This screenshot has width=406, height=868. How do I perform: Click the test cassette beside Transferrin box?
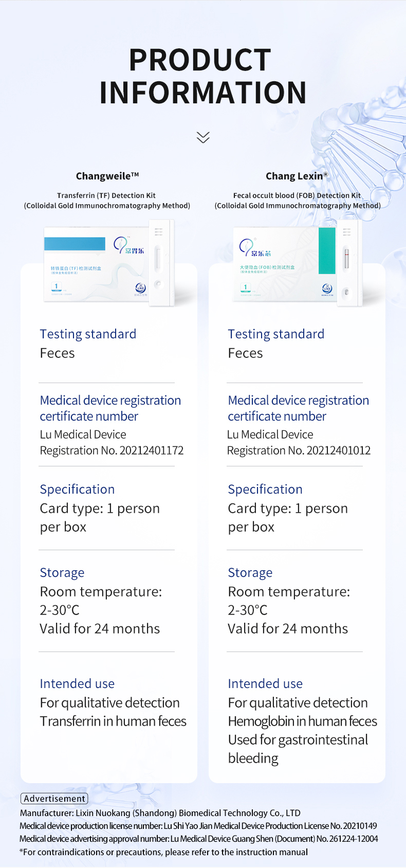[x=161, y=263]
